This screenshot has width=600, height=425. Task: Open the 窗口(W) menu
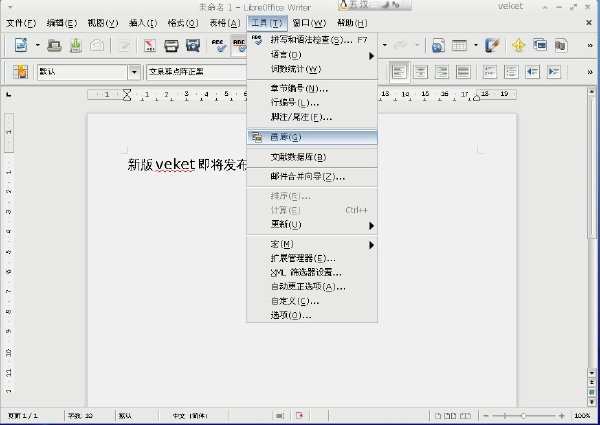coord(309,23)
